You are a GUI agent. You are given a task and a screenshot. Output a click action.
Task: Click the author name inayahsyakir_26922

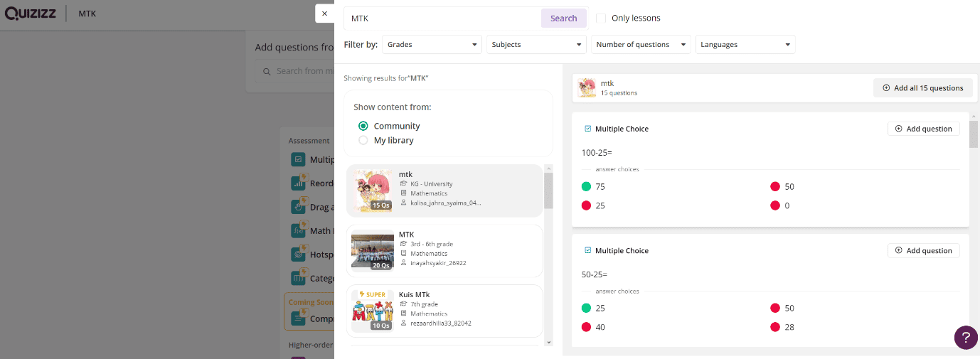pos(438,263)
